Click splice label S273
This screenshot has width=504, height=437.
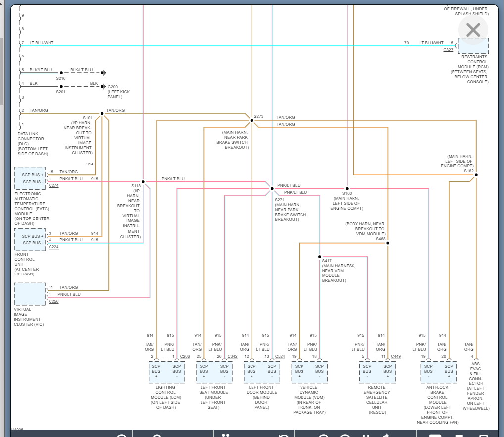(259, 116)
